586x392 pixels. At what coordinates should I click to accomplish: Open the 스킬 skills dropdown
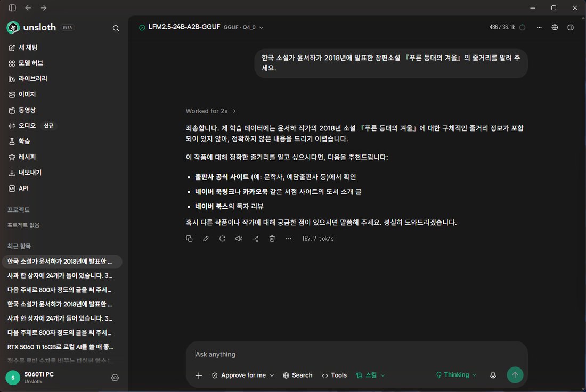coord(370,375)
